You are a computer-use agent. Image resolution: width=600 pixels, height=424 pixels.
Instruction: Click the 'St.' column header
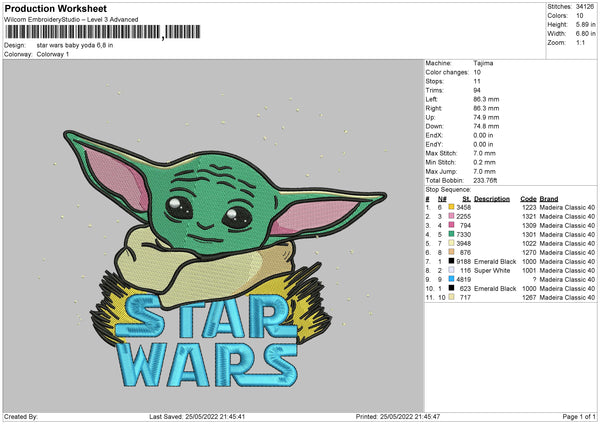pyautogui.click(x=466, y=199)
